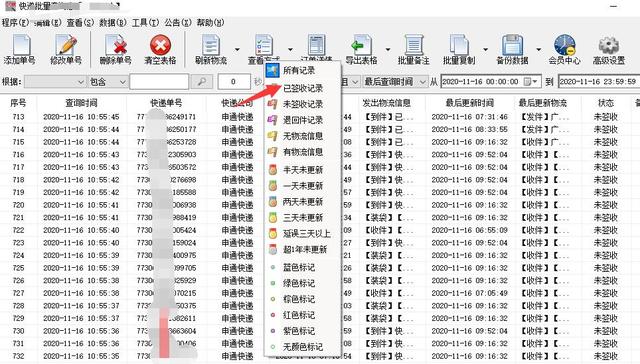Sort by 查询时间 column header
The height and width of the screenshot is (364, 640).
coord(81,103)
